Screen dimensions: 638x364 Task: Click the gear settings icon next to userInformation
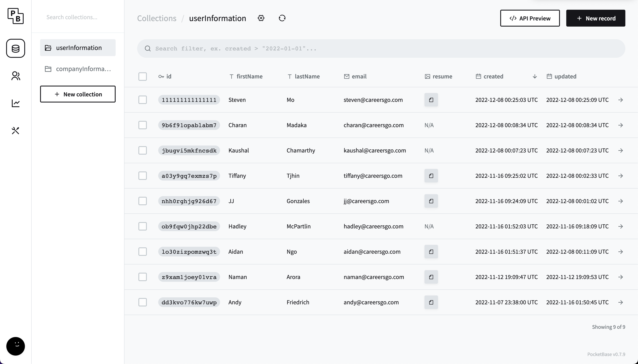pyautogui.click(x=261, y=18)
